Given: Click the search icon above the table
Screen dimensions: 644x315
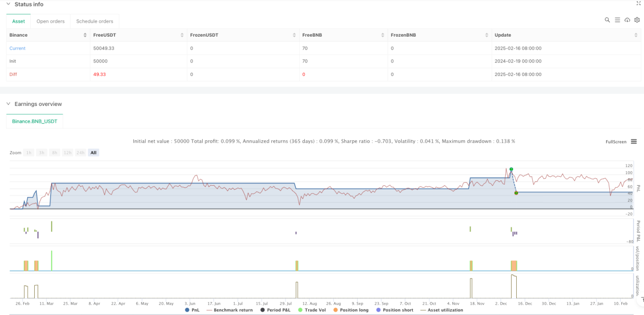Looking at the screenshot, I should coord(607,20).
